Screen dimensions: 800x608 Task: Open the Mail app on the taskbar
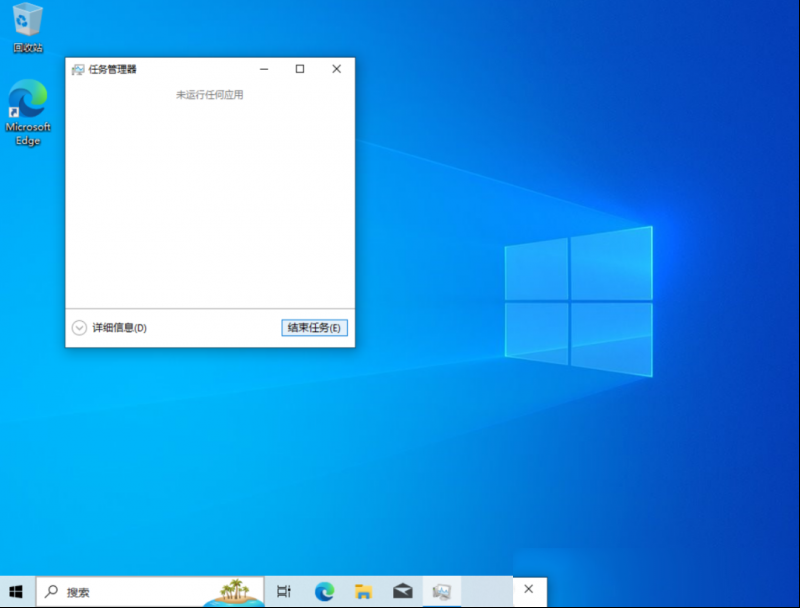point(403,592)
